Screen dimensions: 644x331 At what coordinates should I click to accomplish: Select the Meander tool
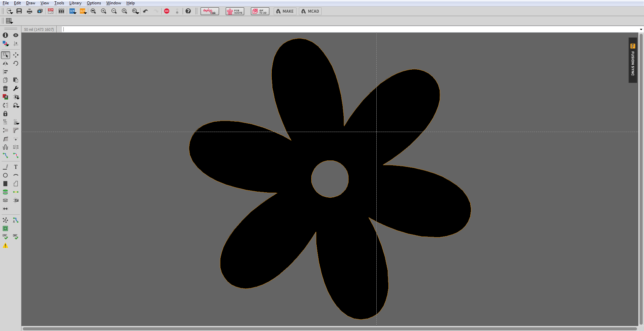tap(5, 147)
